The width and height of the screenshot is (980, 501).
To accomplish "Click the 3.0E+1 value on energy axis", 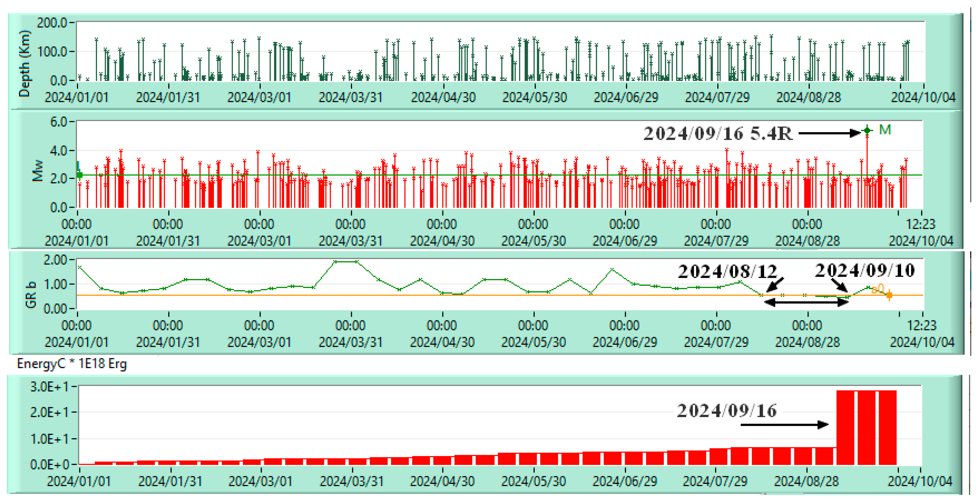I will 49,387.
